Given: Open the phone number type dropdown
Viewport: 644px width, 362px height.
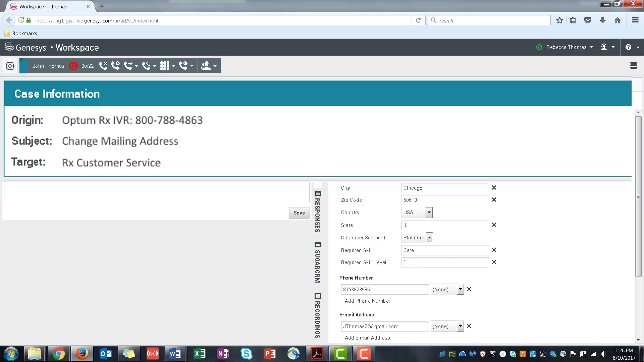Looking at the screenshot, I should click(460, 289).
